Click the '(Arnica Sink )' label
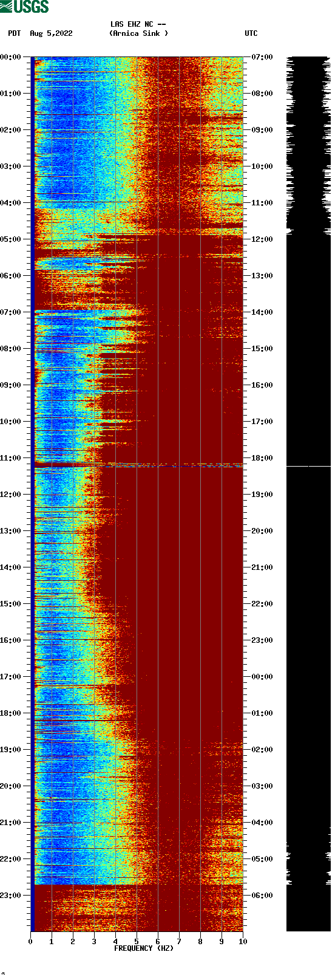 pos(139,33)
